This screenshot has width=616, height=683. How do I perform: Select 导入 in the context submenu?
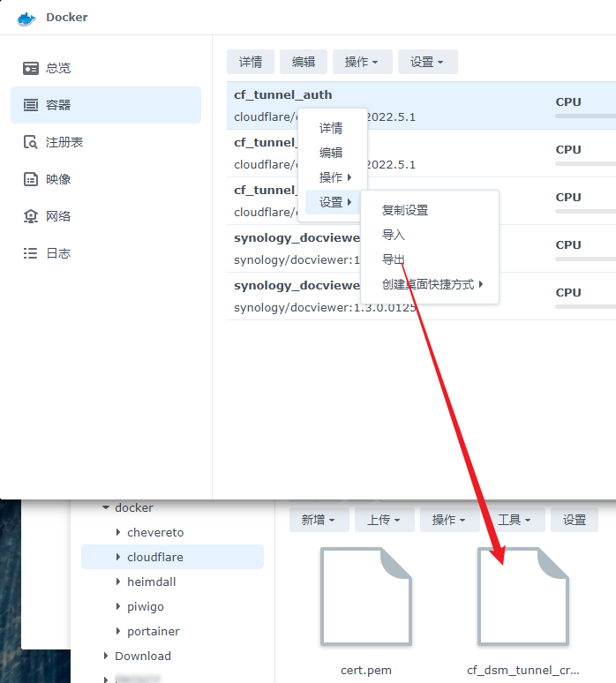tap(394, 235)
